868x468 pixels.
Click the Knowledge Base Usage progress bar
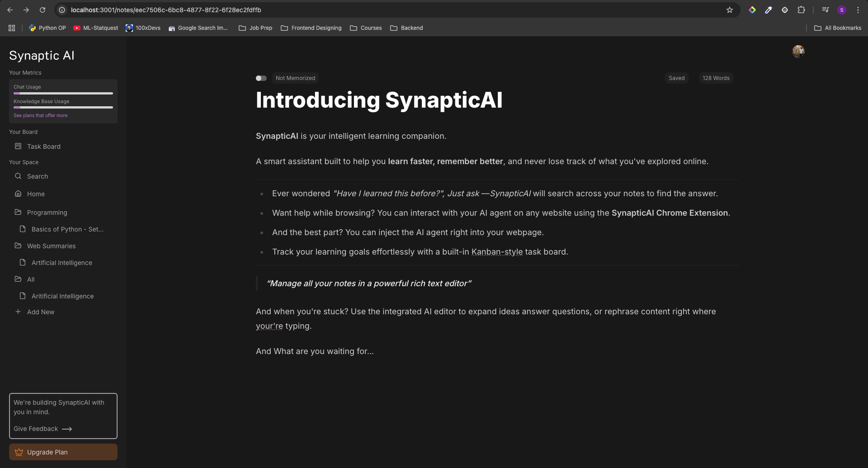click(63, 108)
